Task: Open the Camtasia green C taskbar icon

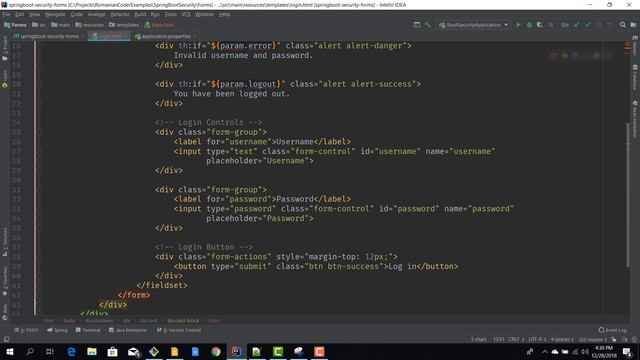Action: [278, 351]
